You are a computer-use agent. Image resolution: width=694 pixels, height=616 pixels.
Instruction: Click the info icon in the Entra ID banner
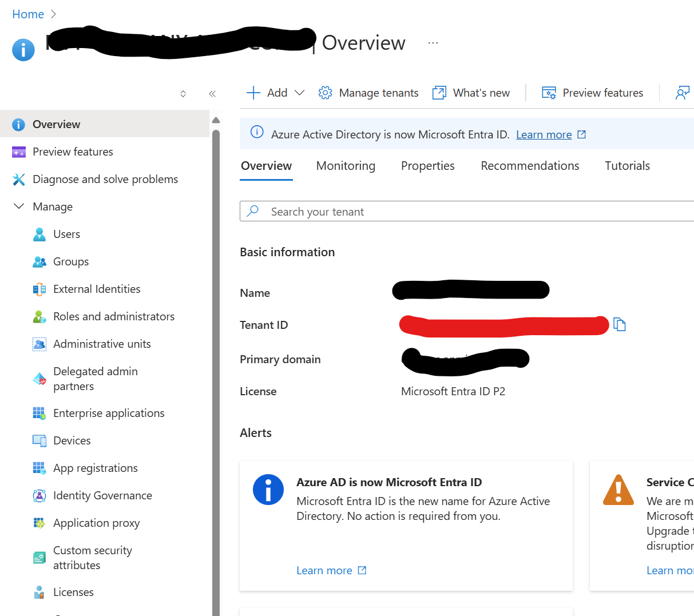tap(257, 133)
